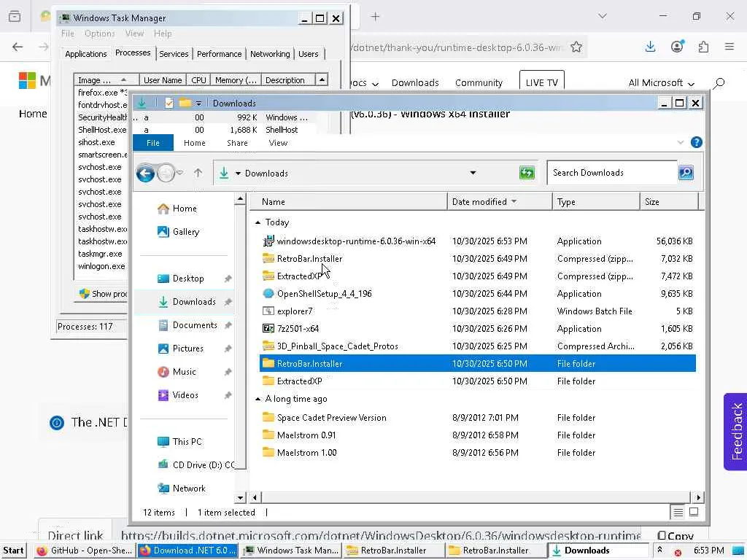Click the Start button
This screenshot has height=560, width=747.
(x=13, y=551)
